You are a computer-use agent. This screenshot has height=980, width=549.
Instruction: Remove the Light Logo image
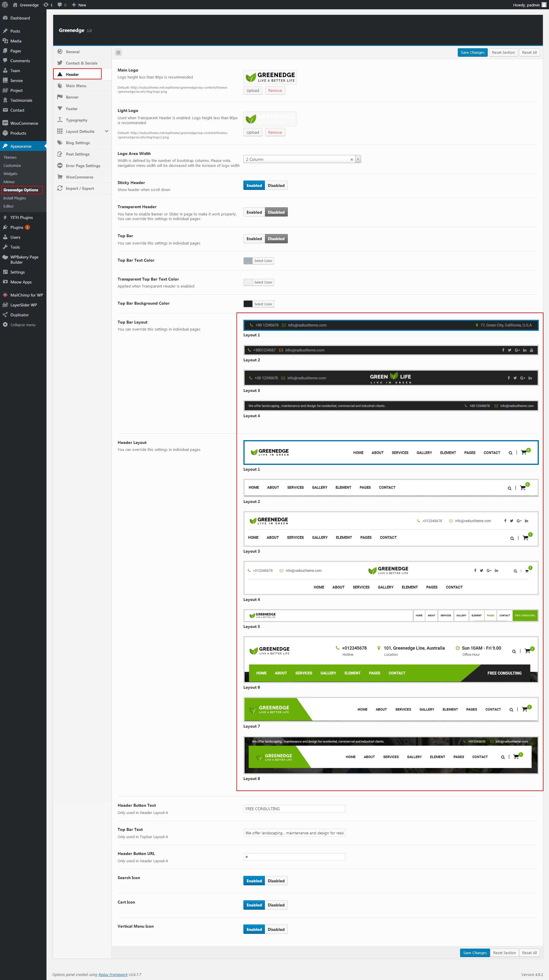point(275,132)
